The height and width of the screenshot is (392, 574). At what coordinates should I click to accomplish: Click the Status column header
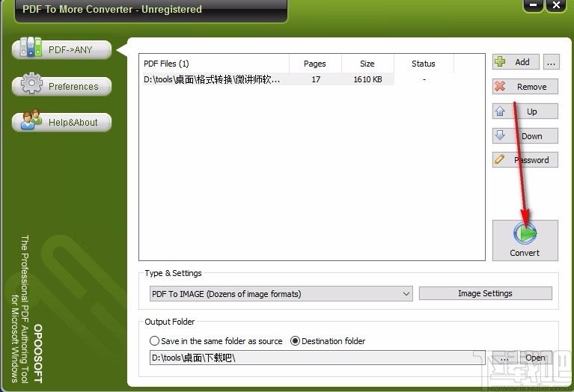click(424, 64)
